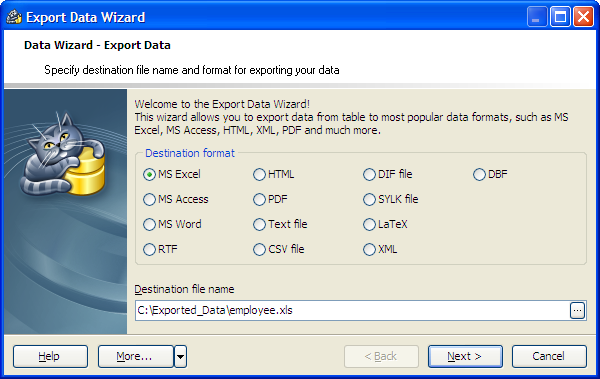The height and width of the screenshot is (379, 600).
Task: Click the More... button
Action: coord(135,356)
